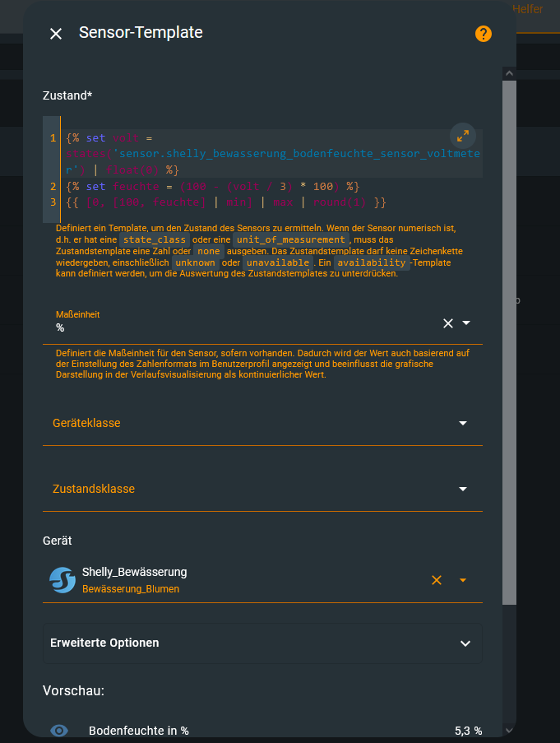560x743 pixels.
Task: Click the scrollbar up arrow
Action: click(509, 74)
